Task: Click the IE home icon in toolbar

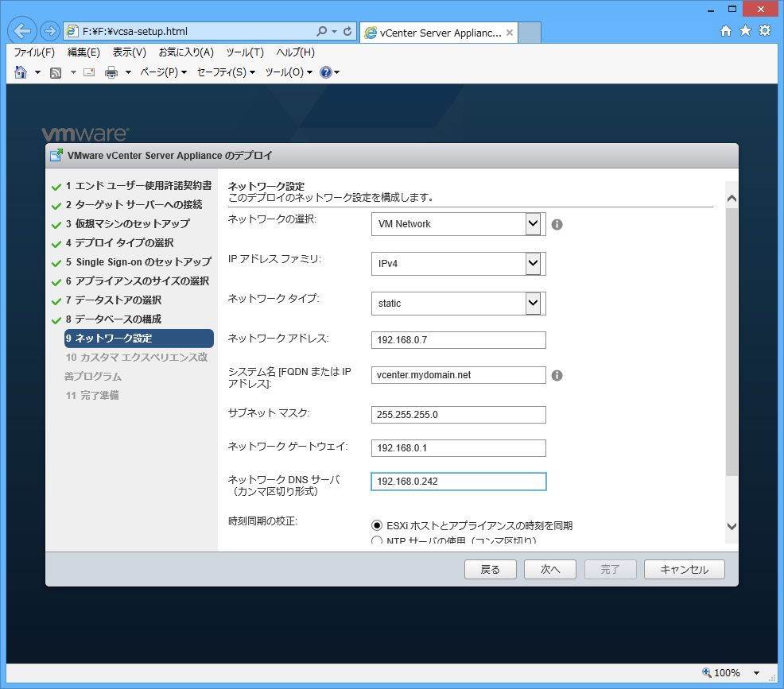Action: click(21, 72)
